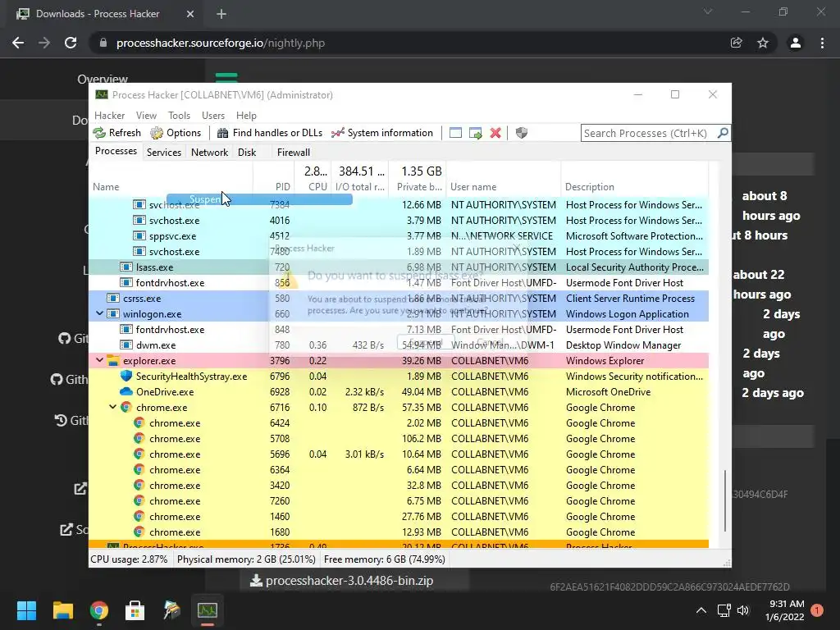This screenshot has width=840, height=630.
Task: Select svchost.exe with PID 4016
Action: click(x=399, y=220)
